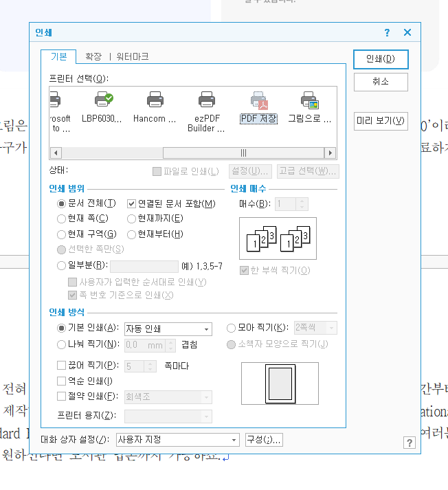This screenshot has height=490, width=448.
Task: Select the ezPDF Builder printer
Action: [207, 100]
